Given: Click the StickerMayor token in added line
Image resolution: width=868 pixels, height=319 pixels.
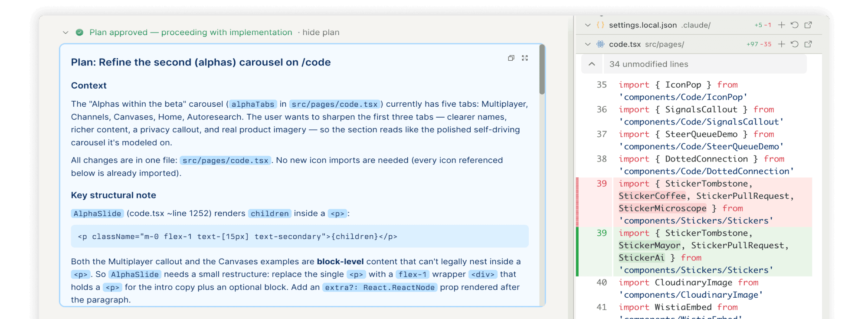Looking at the screenshot, I should [x=649, y=246].
